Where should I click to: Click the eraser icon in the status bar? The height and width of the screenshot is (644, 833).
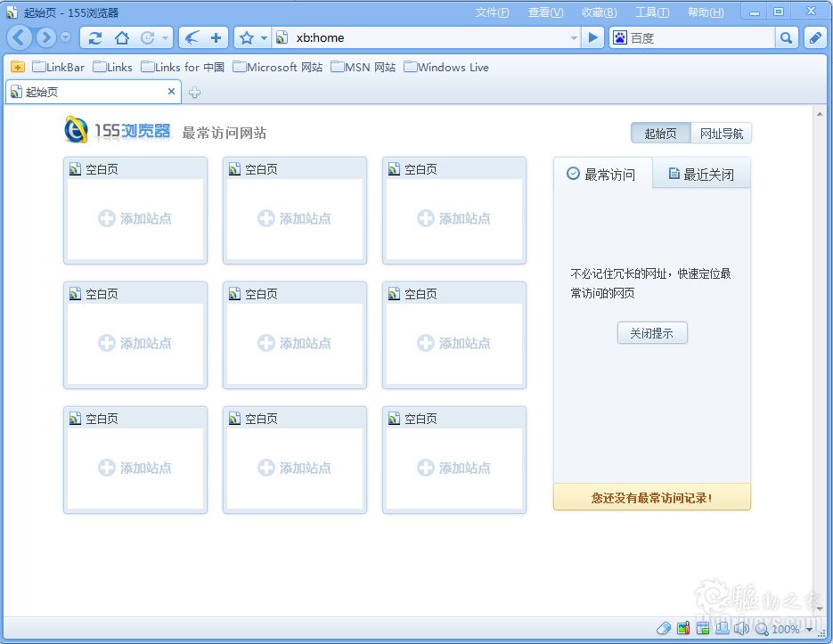[x=664, y=628]
